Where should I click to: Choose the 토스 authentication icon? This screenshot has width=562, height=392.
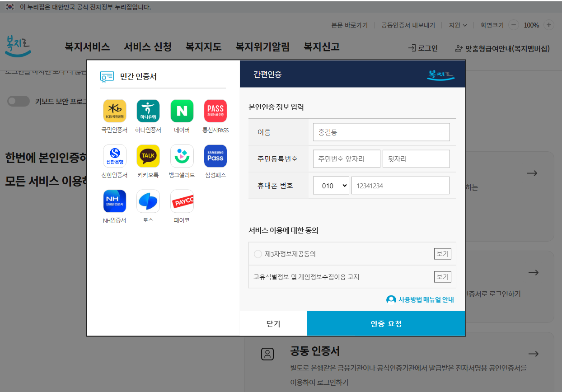[x=148, y=201]
